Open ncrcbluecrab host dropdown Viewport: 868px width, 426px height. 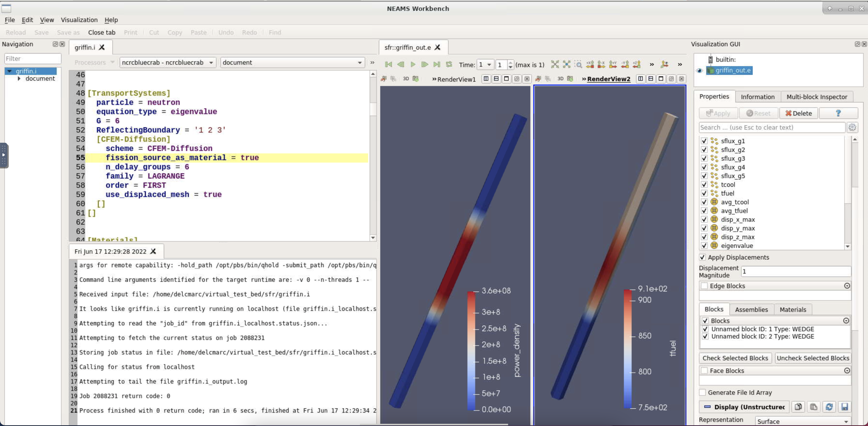click(x=167, y=63)
